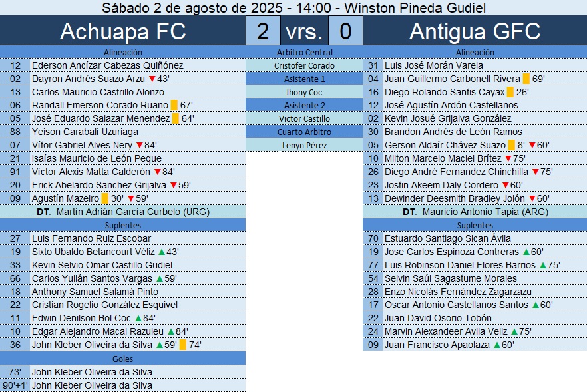
Task: Select the yellow card next to Diego Rolando Santis Cayax
Action: 510,92
